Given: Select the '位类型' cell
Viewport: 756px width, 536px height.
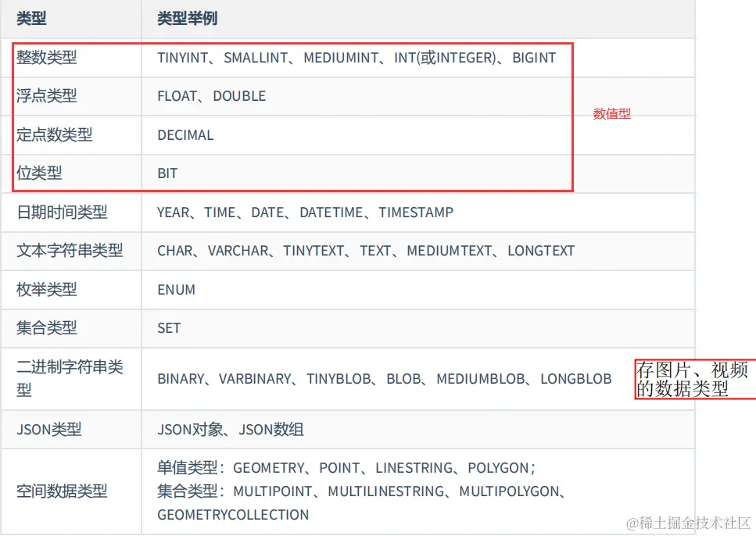Looking at the screenshot, I should 71,173.
